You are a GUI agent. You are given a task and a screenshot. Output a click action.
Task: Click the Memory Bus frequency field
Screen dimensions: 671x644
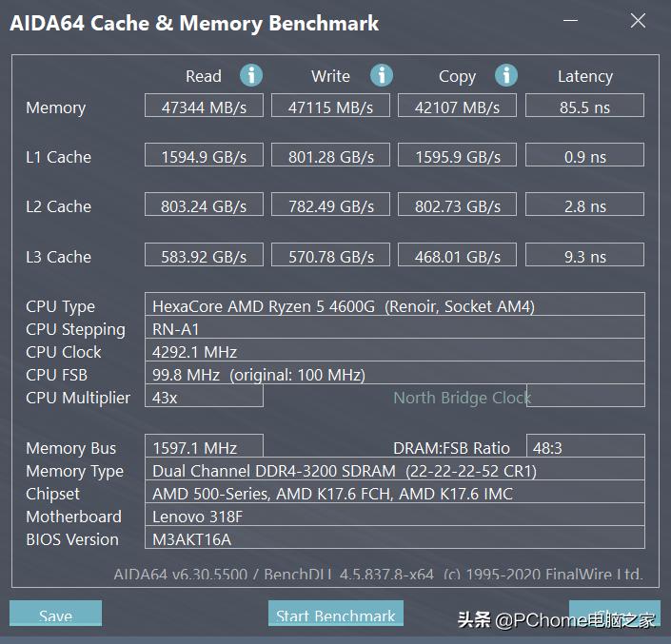click(204, 448)
